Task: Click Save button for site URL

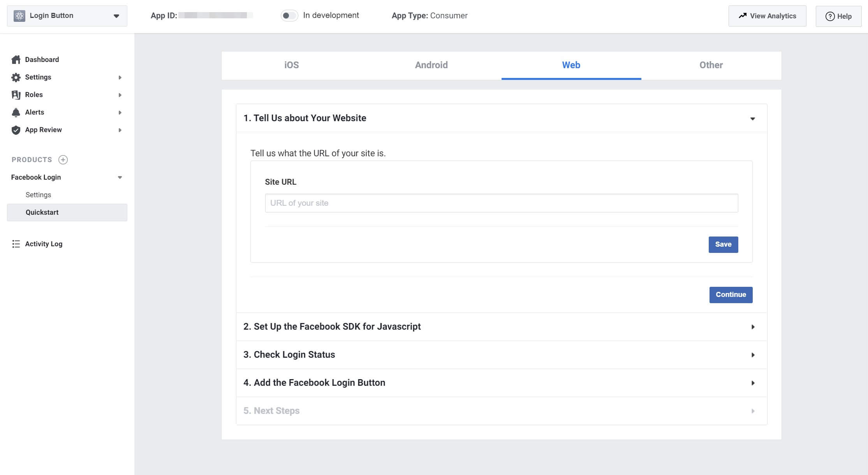Action: pyautogui.click(x=723, y=244)
